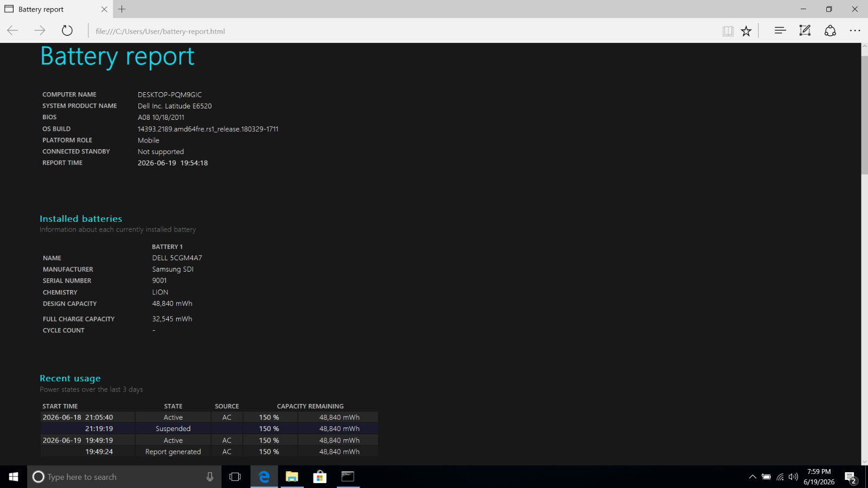
Task: Click manufacturer Samsung SDI
Action: (x=173, y=269)
